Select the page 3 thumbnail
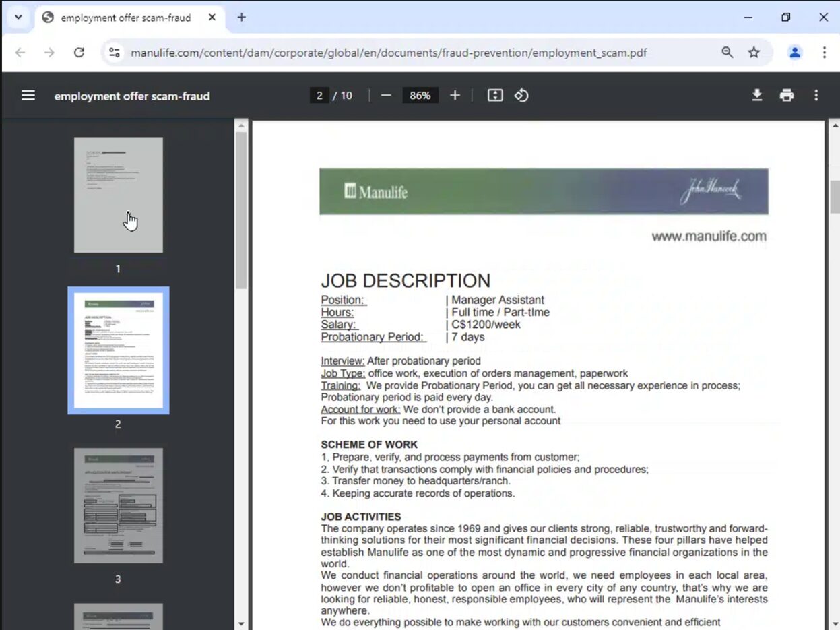This screenshot has height=630, width=840. tap(118, 505)
